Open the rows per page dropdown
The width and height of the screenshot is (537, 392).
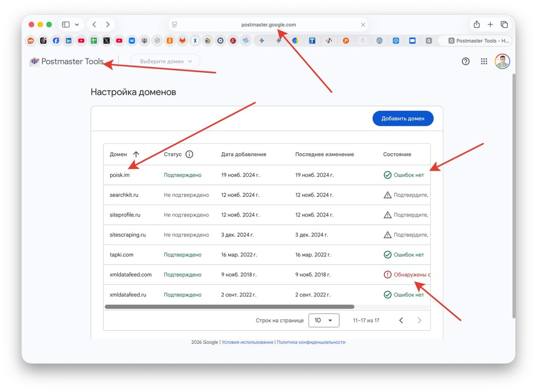(x=324, y=320)
